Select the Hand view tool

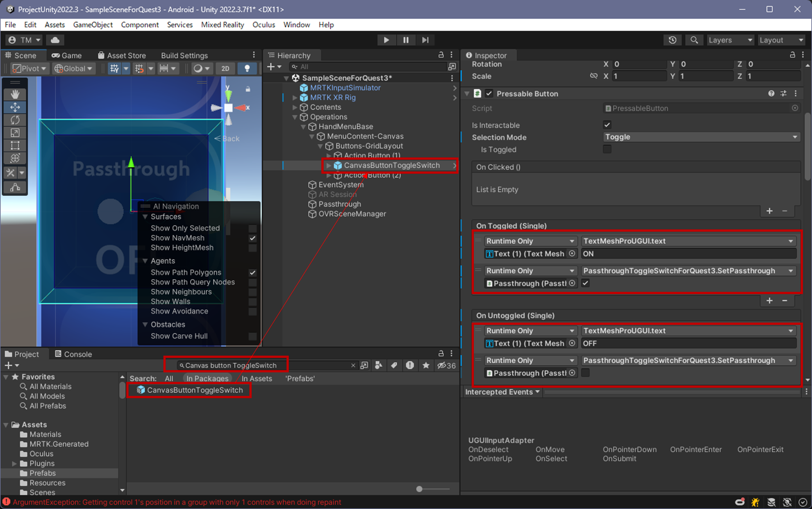point(15,94)
